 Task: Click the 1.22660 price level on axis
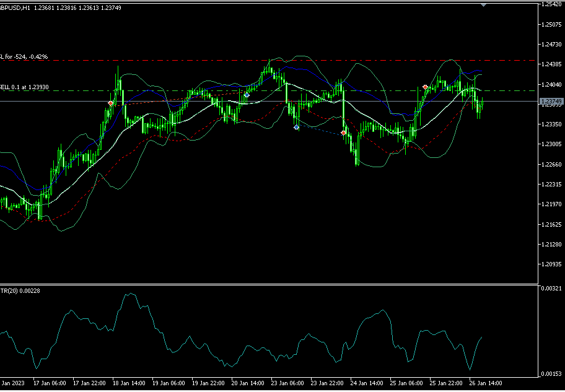551,165
